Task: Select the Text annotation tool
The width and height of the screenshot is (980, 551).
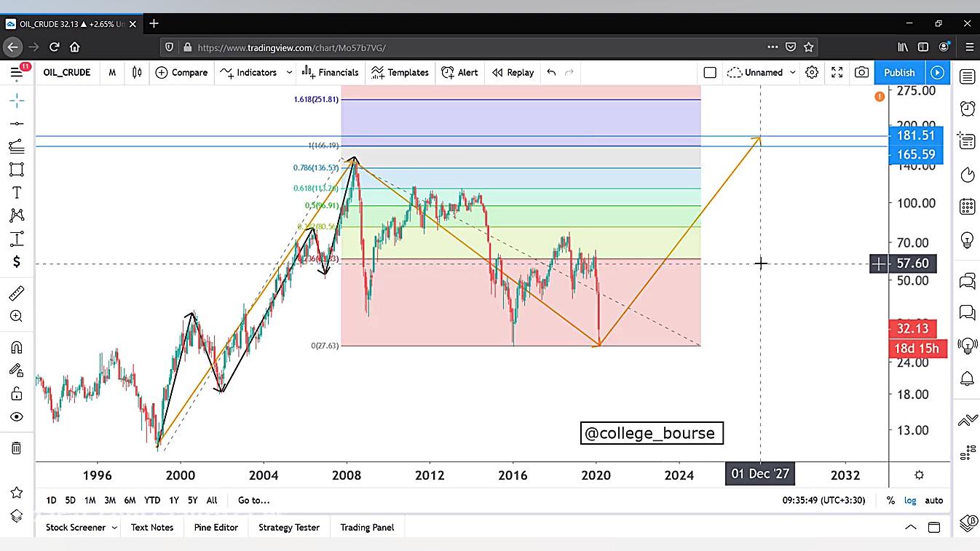Action: click(17, 193)
